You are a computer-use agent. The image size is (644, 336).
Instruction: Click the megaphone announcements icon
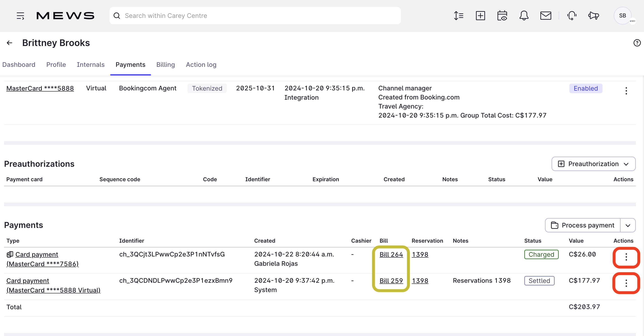point(593,16)
